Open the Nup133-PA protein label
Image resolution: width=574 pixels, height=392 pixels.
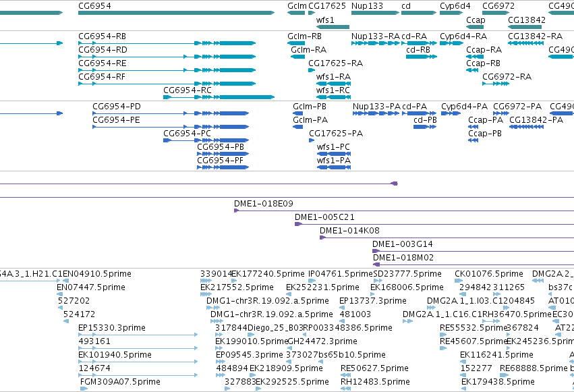click(376, 107)
